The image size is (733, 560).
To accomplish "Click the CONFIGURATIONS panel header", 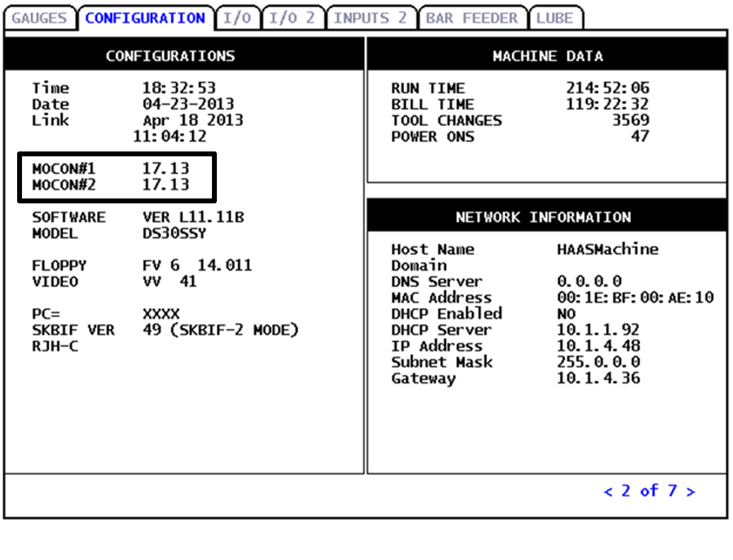I will coord(183,56).
